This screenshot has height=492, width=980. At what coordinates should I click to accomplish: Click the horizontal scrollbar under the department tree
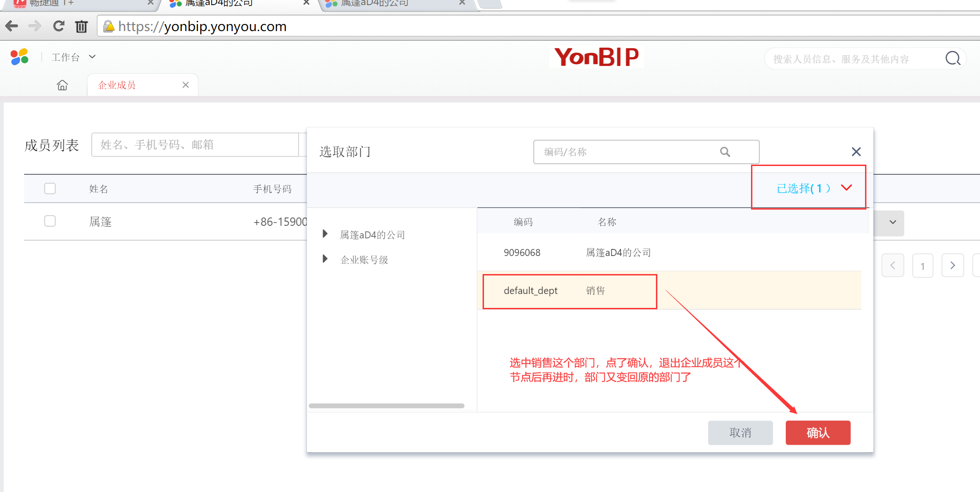[387, 406]
